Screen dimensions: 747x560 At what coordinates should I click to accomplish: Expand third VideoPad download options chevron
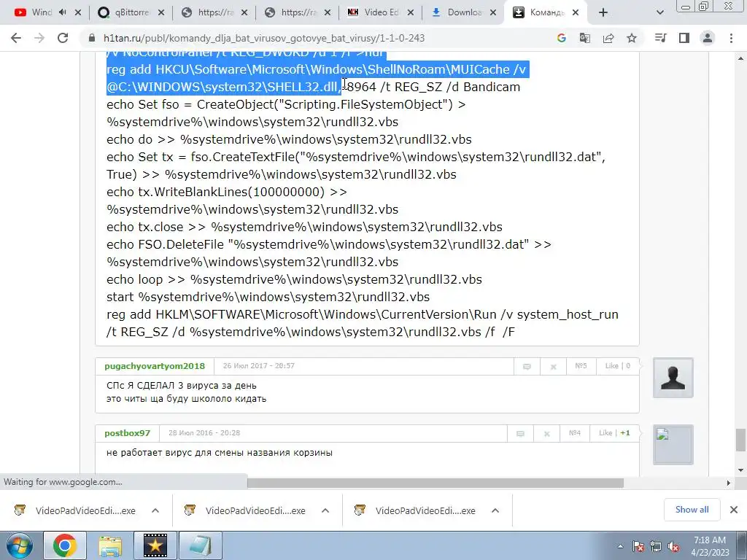coord(495,510)
